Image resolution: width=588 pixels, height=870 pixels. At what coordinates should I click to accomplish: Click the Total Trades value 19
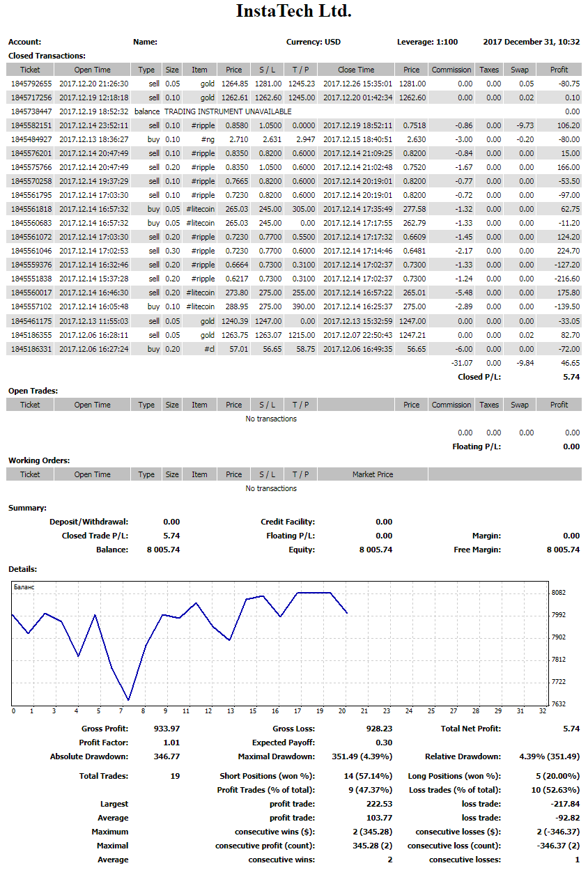point(176,776)
